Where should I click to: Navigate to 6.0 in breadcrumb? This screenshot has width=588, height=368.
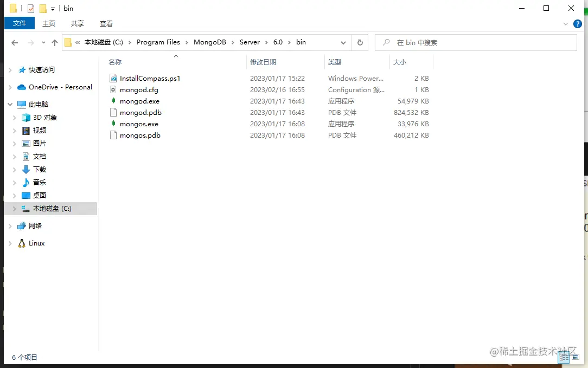(278, 42)
